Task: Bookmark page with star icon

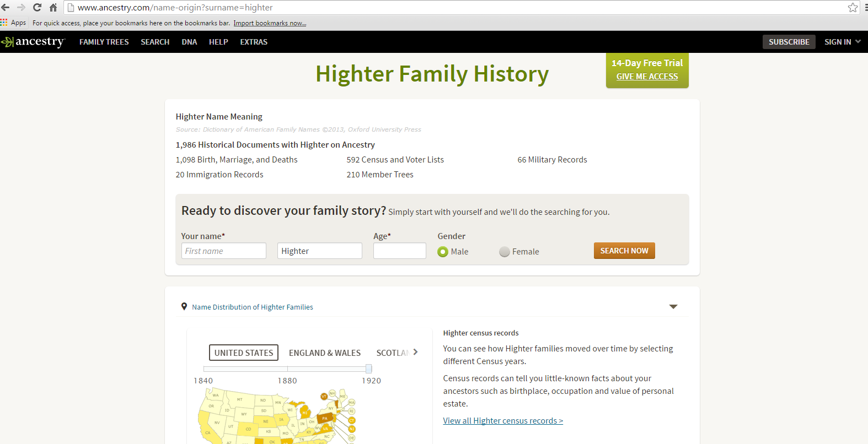Action: point(853,8)
